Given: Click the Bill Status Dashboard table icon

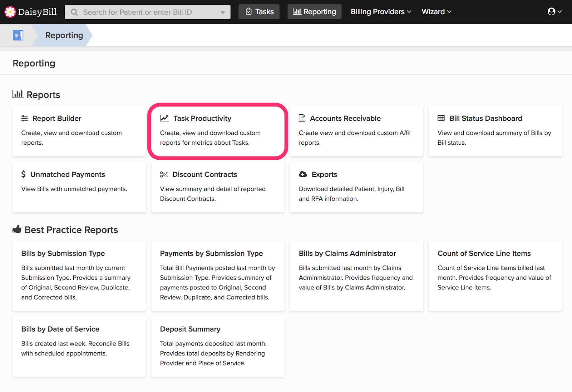Looking at the screenshot, I should pyautogui.click(x=441, y=118).
